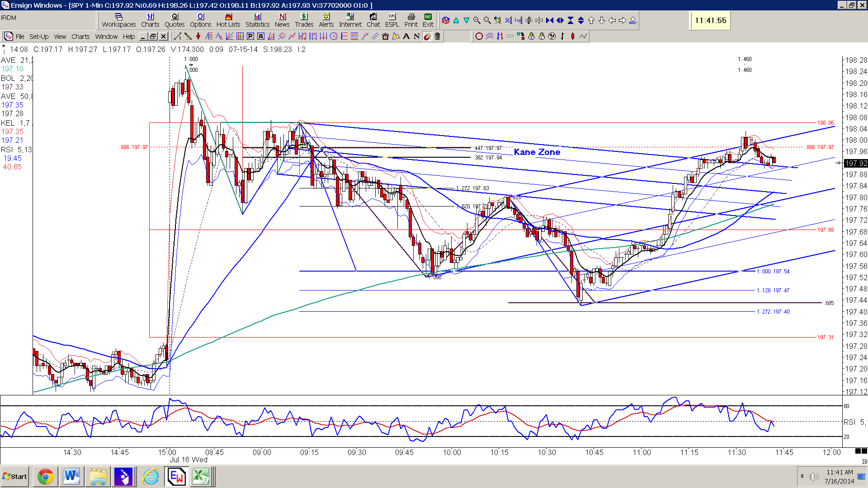
Task: Toggle the Log scale button
Action: [x=519, y=20]
